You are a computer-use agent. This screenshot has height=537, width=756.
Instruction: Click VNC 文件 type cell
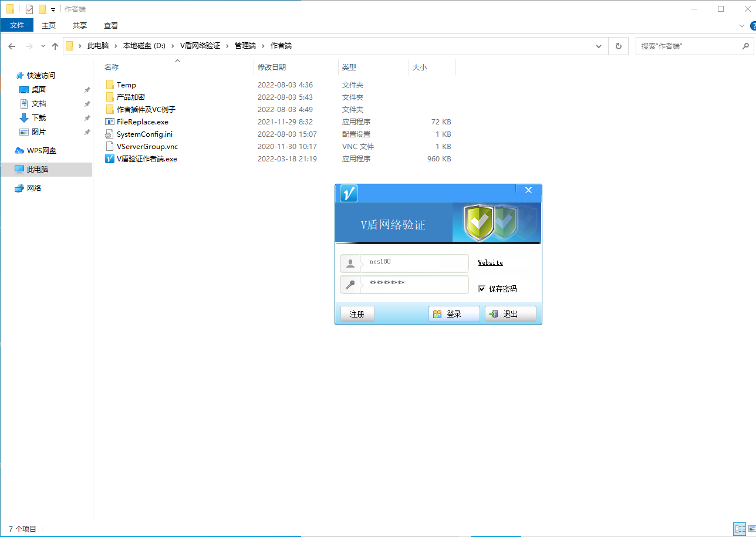[358, 147]
